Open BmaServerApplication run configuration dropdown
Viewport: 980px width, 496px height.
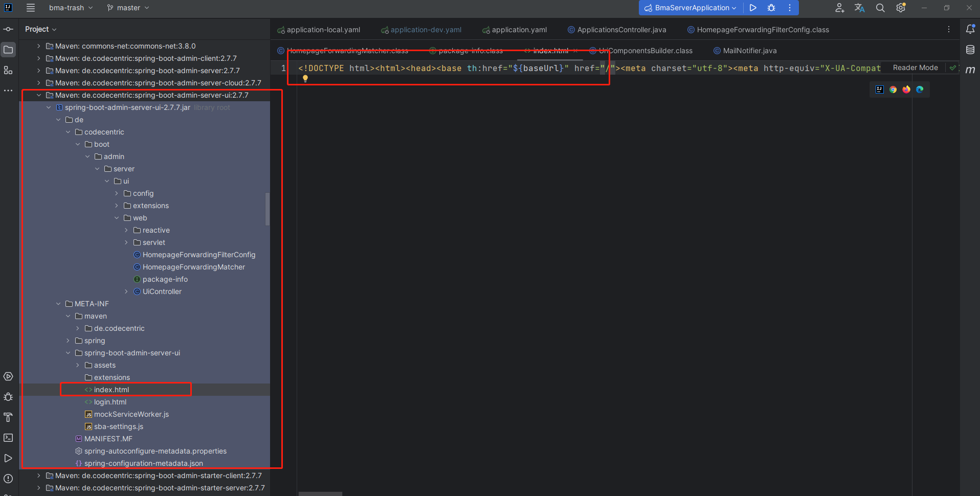coord(690,8)
